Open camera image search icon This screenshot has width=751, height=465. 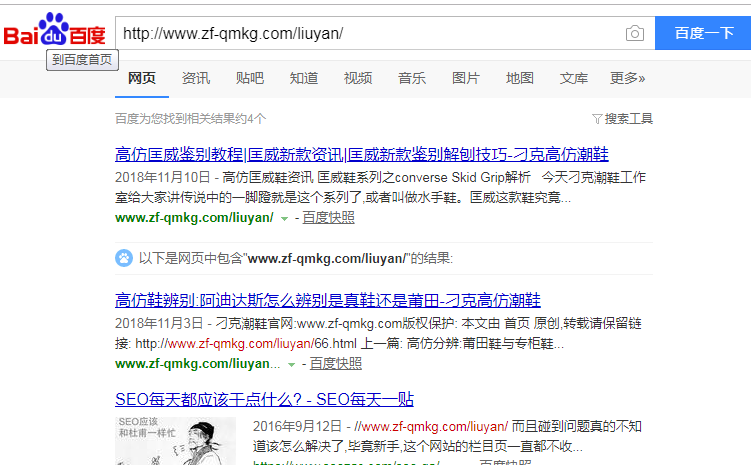click(635, 33)
